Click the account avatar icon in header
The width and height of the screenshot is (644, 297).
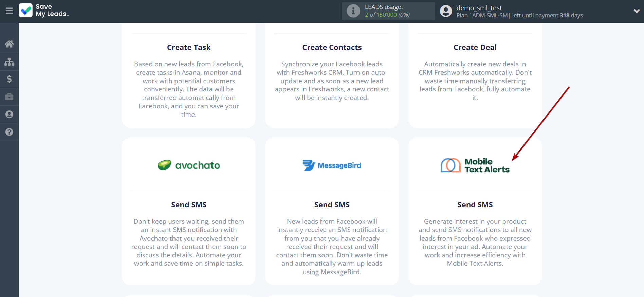point(446,11)
